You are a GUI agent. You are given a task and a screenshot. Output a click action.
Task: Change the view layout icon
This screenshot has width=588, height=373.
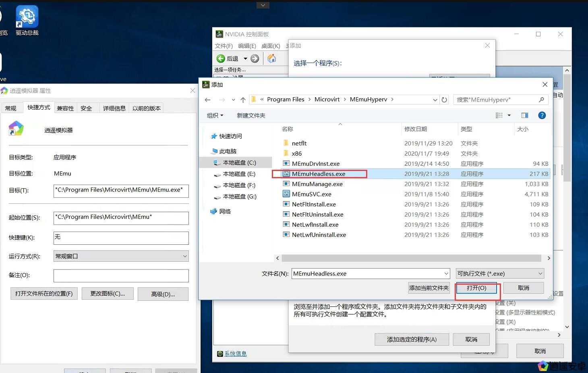pyautogui.click(x=499, y=115)
